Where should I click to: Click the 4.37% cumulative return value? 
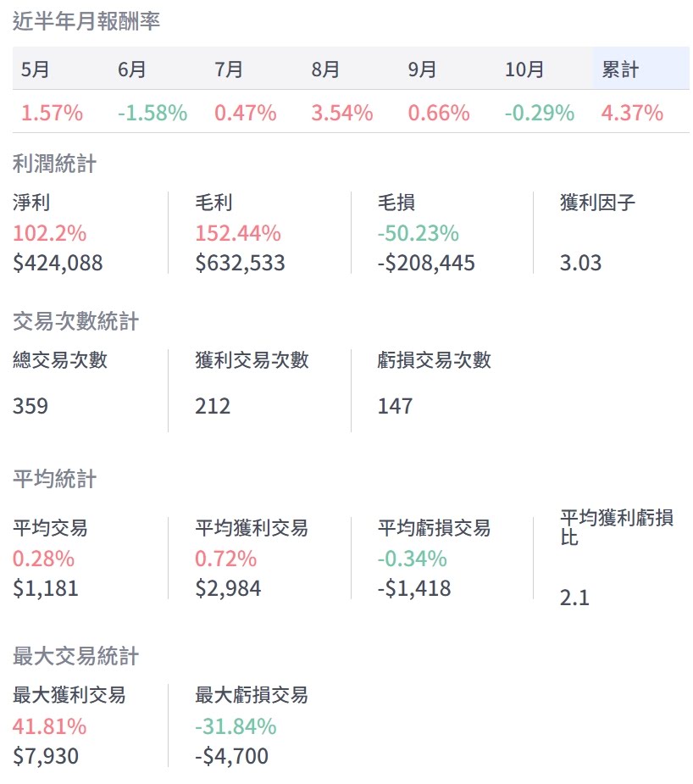632,113
